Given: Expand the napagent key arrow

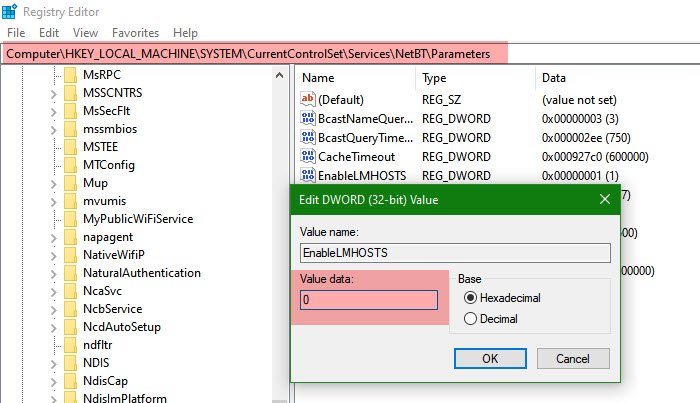Looking at the screenshot, I should (50, 237).
